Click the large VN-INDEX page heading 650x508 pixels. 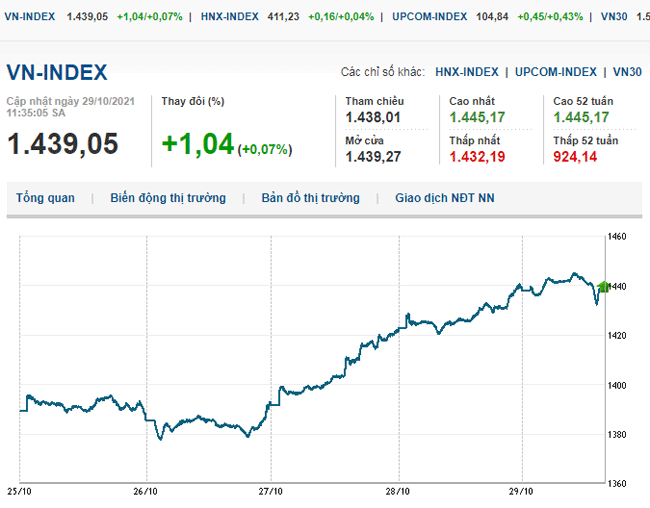tap(57, 73)
